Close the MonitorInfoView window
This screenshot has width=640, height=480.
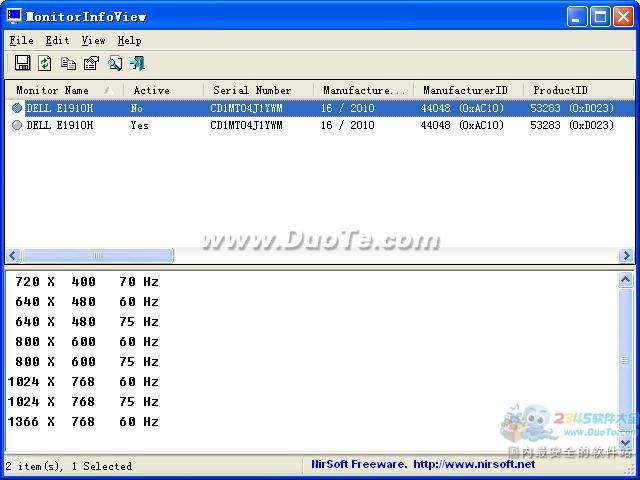pos(624,17)
